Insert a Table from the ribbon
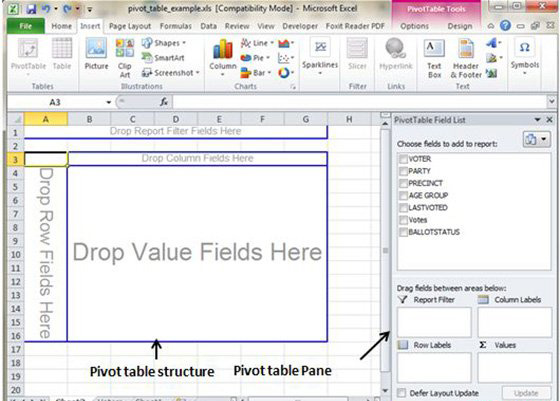Viewport: 560px width, 401px height. click(62, 54)
